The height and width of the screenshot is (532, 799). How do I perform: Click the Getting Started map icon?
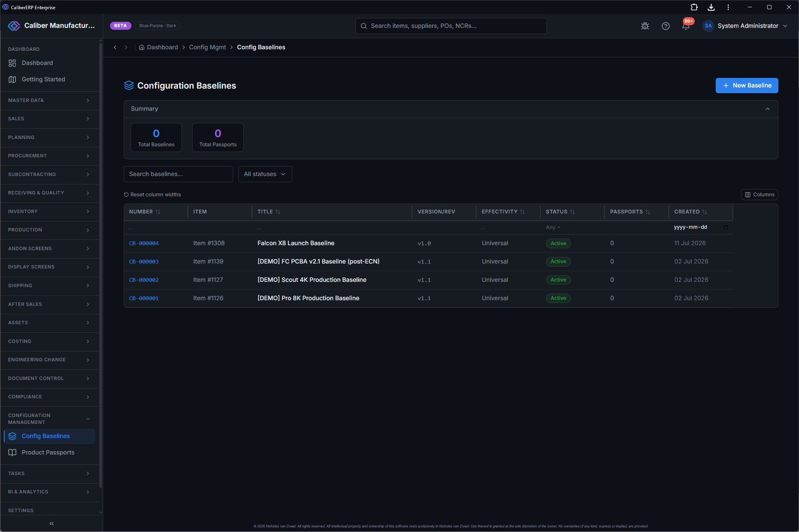click(12, 79)
